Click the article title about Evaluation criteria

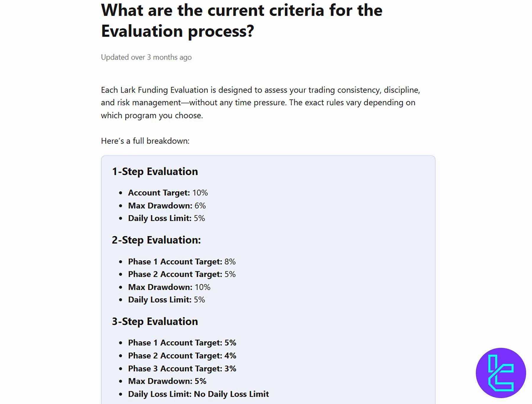(x=241, y=21)
